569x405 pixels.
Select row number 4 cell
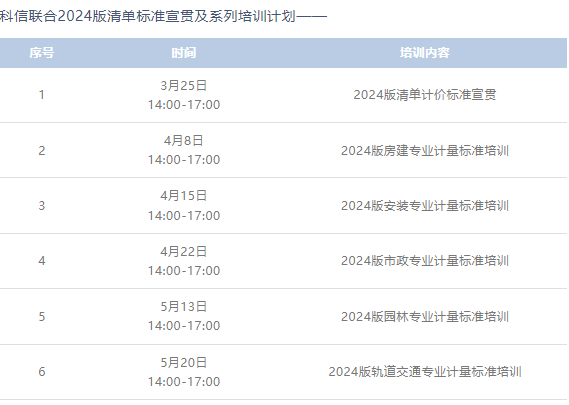tap(42, 261)
